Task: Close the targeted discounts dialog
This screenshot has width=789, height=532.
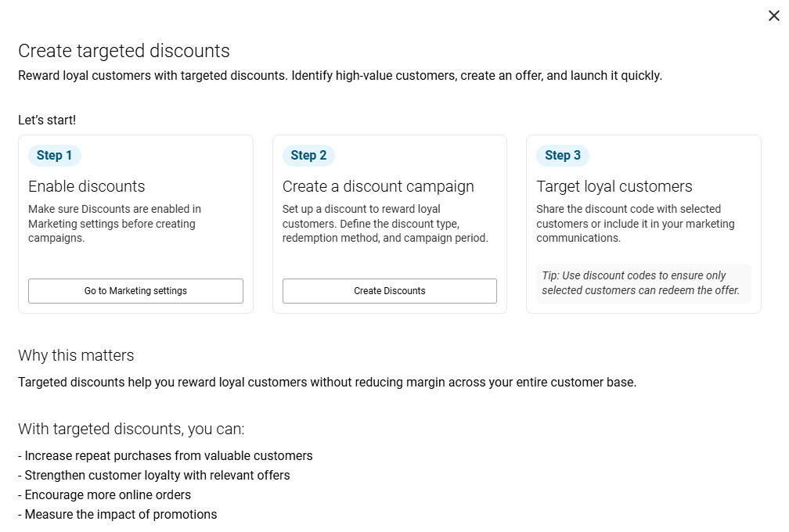Action: pos(773,16)
